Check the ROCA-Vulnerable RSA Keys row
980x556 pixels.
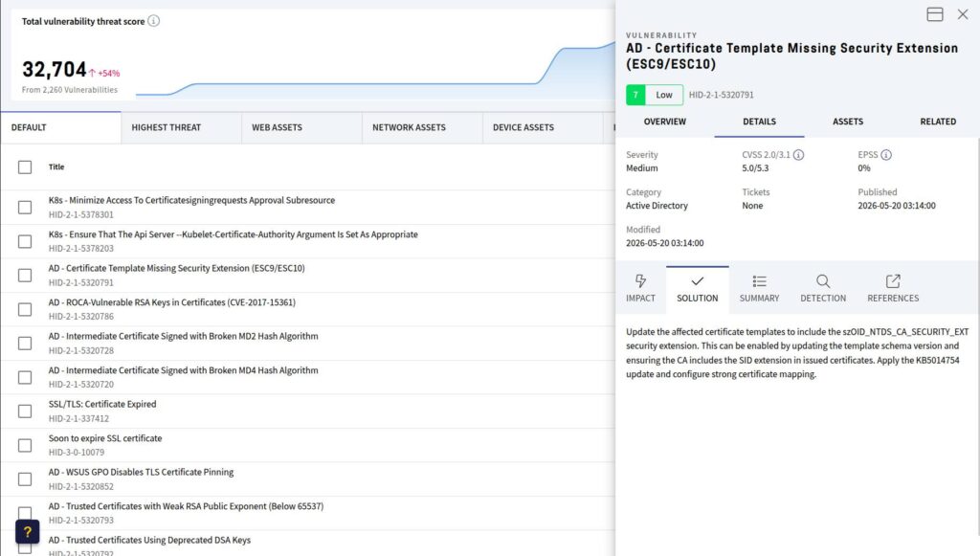[25, 309]
